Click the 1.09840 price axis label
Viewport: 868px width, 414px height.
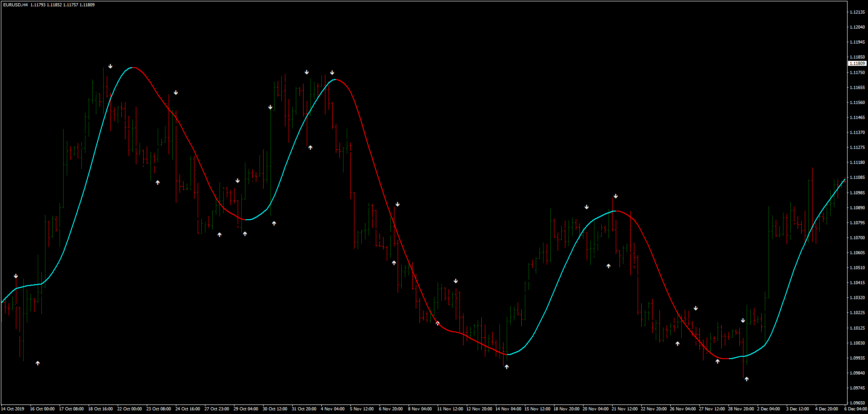pyautogui.click(x=857, y=373)
